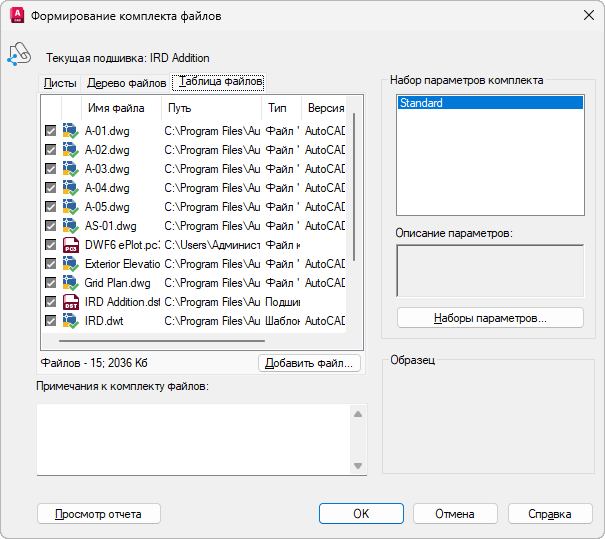Disable the Grid Plan.dwg checkbox
The height and width of the screenshot is (539, 605).
[x=50, y=283]
